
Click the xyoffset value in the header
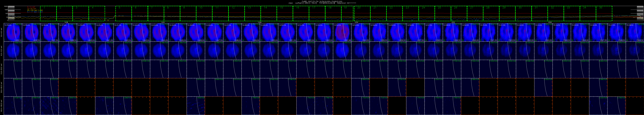(306, 3)
